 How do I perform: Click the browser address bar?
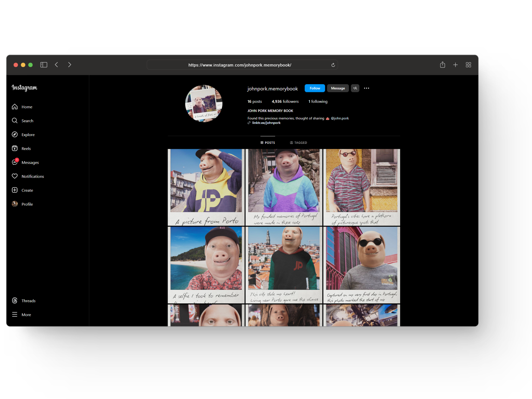click(x=240, y=65)
